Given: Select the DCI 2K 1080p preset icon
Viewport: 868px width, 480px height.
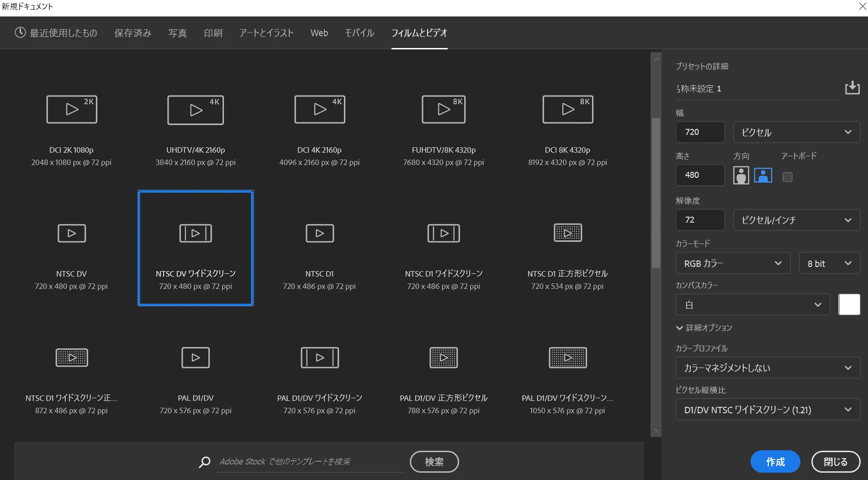Looking at the screenshot, I should [72, 109].
